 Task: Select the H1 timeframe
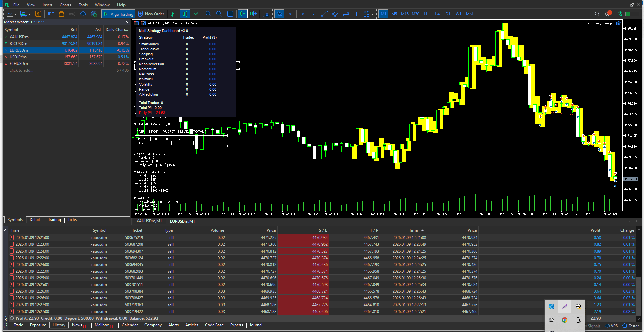pos(426,14)
